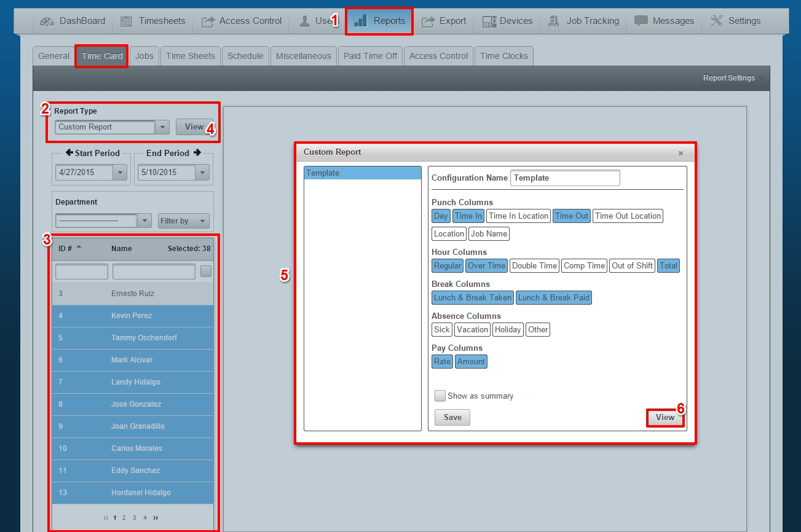Screen dimensions: 801x532
Task: Toggle the select-all employees checkbox
Action: (x=206, y=271)
